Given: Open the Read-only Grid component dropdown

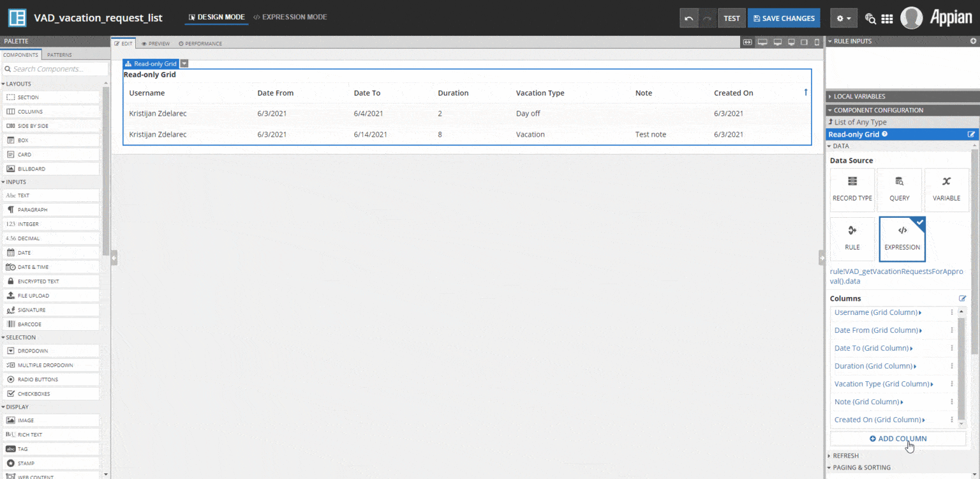Looking at the screenshot, I should (x=184, y=63).
